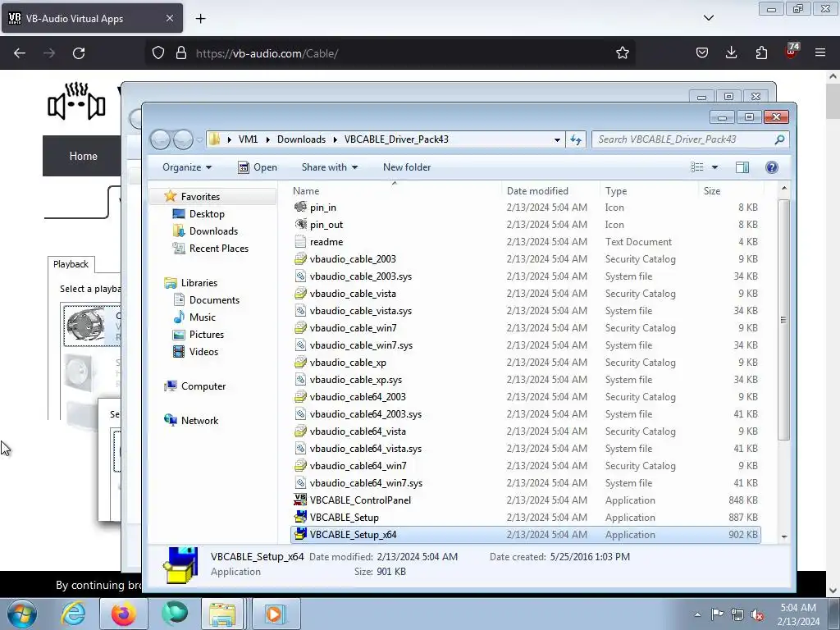This screenshot has height=630, width=840.
Task: Select the VB-Audio Virtual Apps tab
Action: tap(92, 18)
